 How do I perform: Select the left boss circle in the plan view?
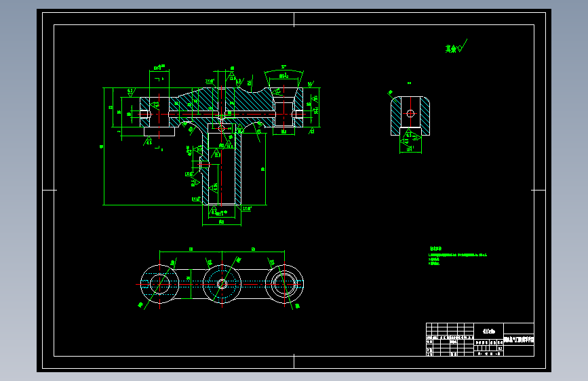coord(160,284)
